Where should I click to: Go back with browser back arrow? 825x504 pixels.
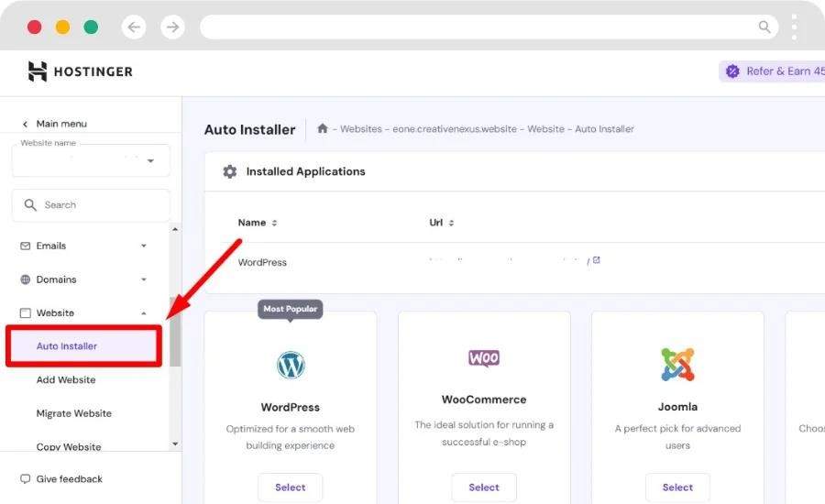134,27
